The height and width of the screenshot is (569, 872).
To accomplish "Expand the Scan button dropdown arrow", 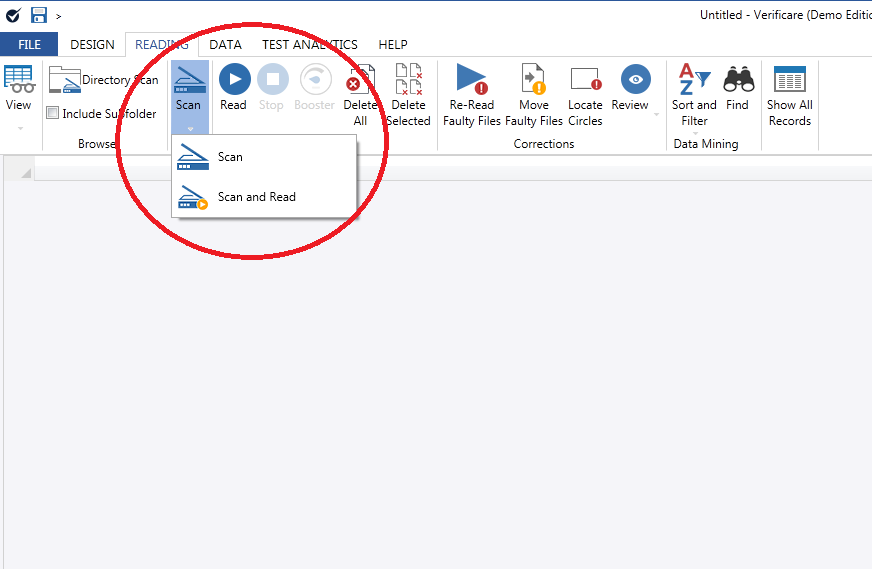I will point(190,129).
